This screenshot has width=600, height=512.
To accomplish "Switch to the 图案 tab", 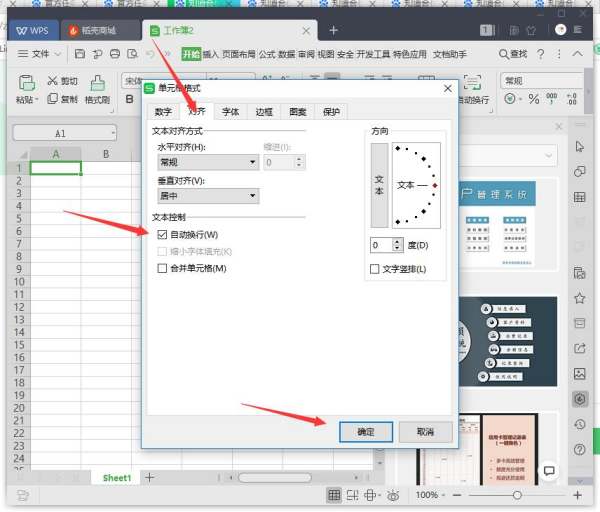I will pos(297,112).
